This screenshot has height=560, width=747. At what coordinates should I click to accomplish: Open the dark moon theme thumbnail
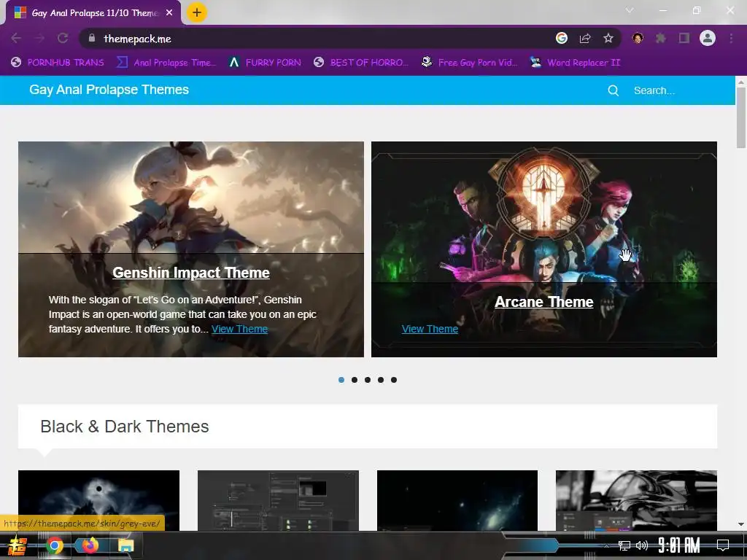coord(98,500)
